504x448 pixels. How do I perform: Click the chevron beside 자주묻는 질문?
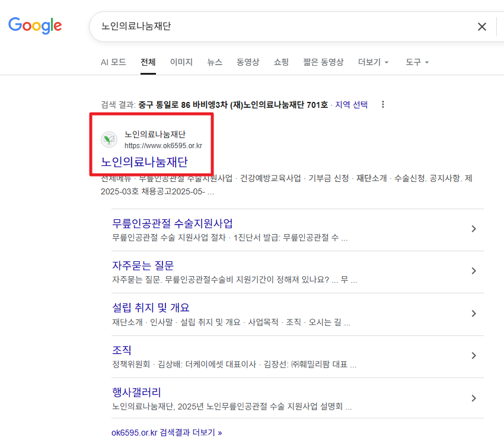point(473,270)
